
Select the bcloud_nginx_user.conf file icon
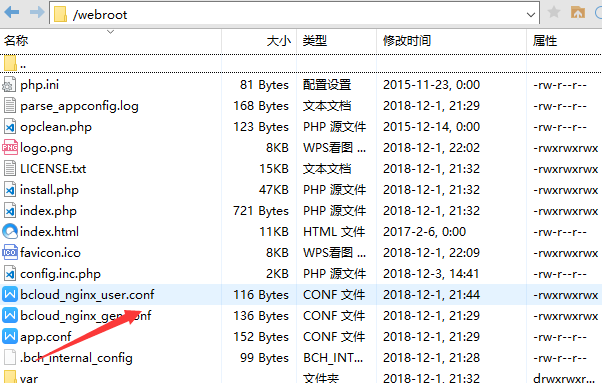[10, 294]
